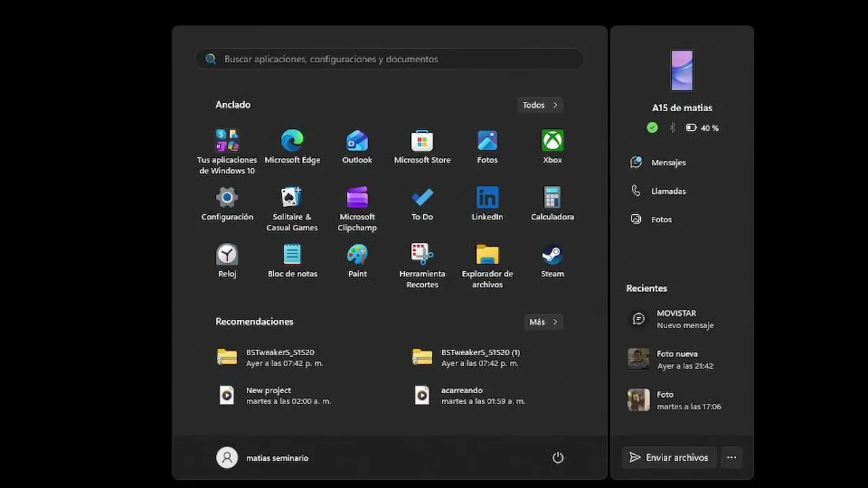Click the A15 de matias device name
The width and height of the screenshot is (868, 488).
tap(682, 108)
